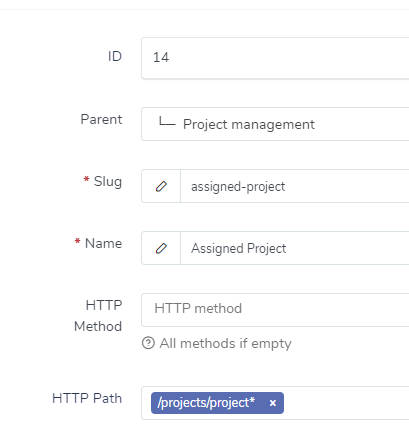Open the Parent dropdown showing Project management

[x=275, y=124]
